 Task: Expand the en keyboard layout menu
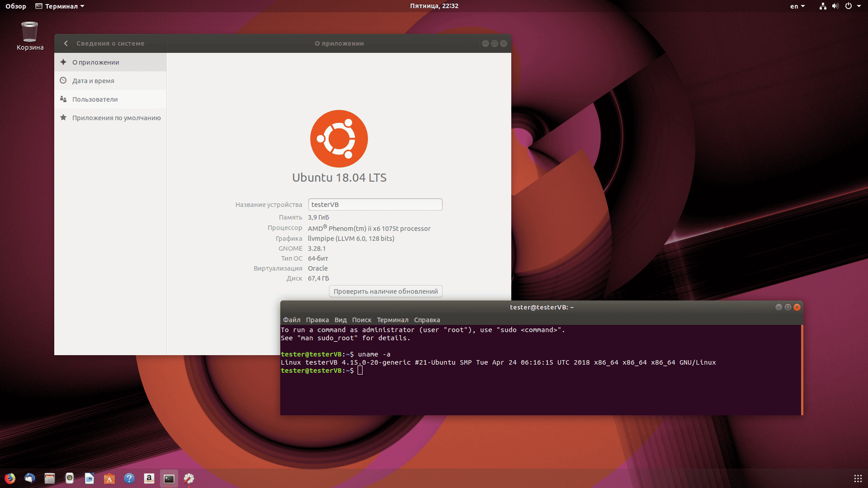[x=797, y=6]
